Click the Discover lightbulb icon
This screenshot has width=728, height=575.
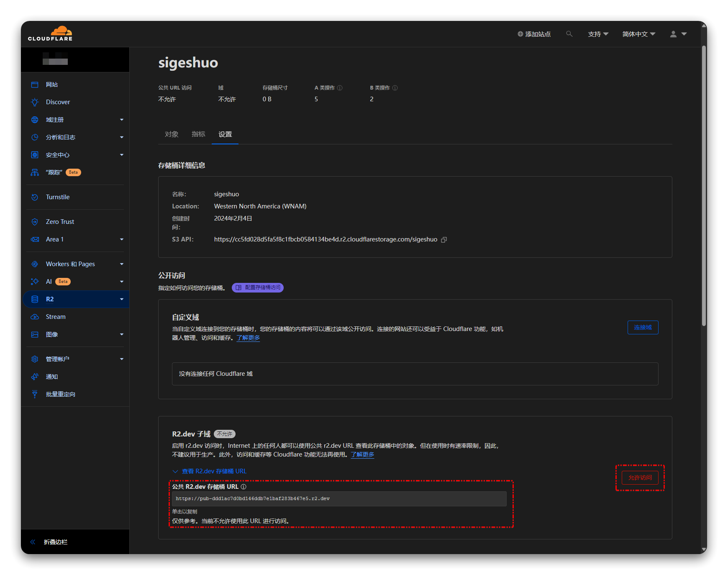coord(35,102)
